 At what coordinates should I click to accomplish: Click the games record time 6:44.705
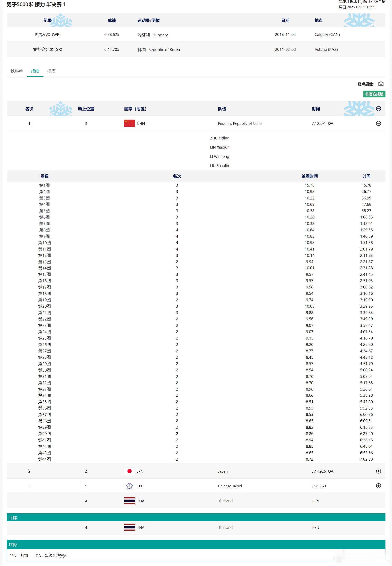tap(111, 49)
